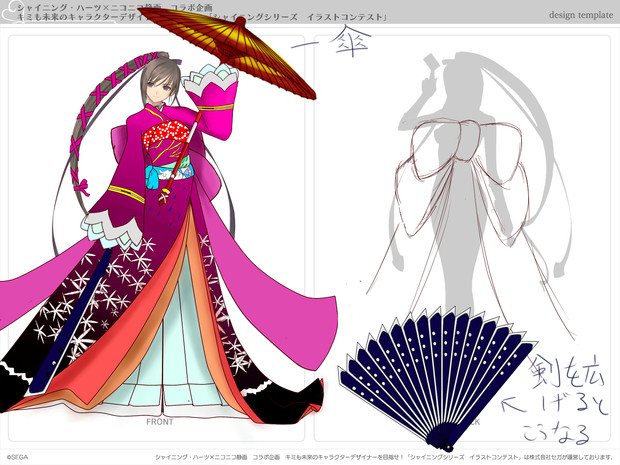Viewport: 620px width, 465px height.
Task: Click the 'イラストコンテスト' header title text
Action: (x=345, y=17)
